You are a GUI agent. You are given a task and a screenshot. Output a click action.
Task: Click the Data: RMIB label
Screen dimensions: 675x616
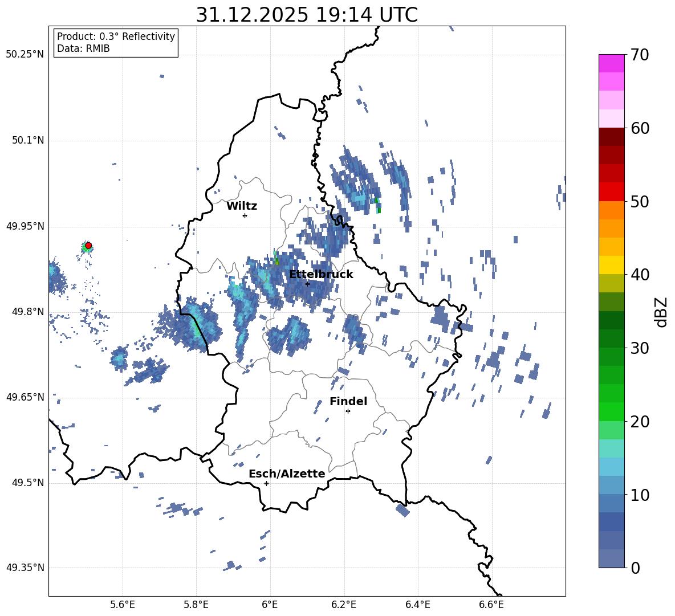tap(83, 48)
